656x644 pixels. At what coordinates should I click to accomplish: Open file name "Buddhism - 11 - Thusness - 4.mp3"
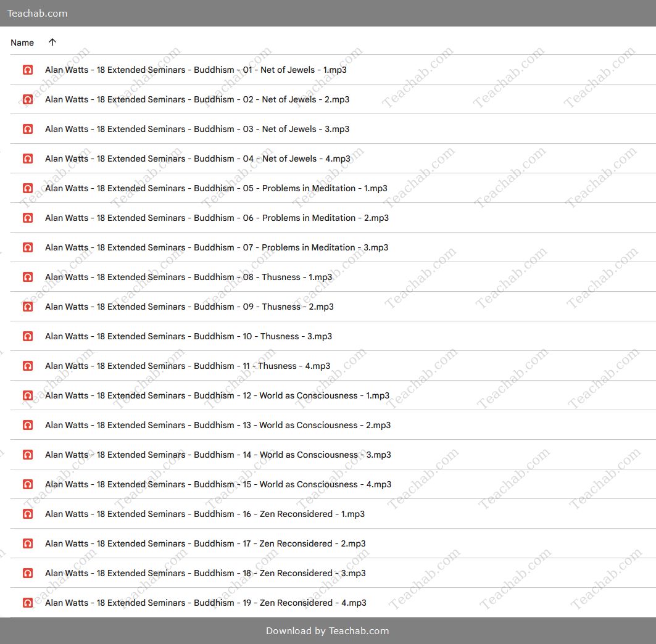[188, 366]
